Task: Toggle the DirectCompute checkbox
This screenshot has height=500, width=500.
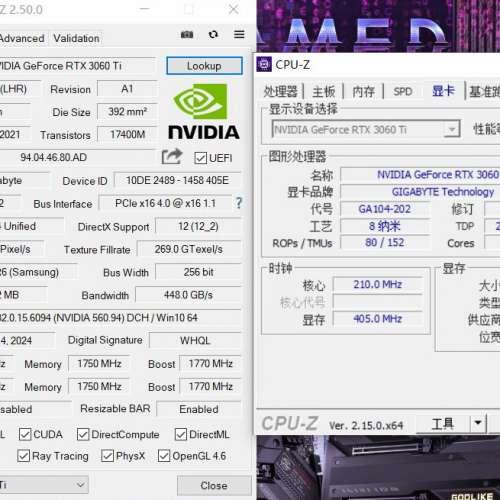Action: pyautogui.click(x=83, y=434)
